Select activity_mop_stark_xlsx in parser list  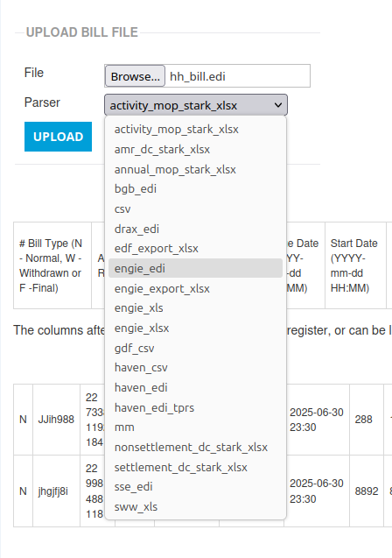(195, 129)
